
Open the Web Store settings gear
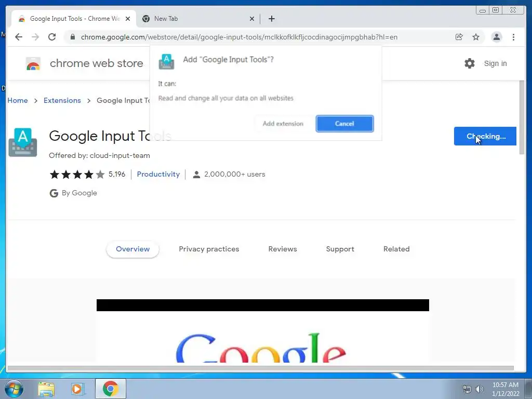pos(470,63)
